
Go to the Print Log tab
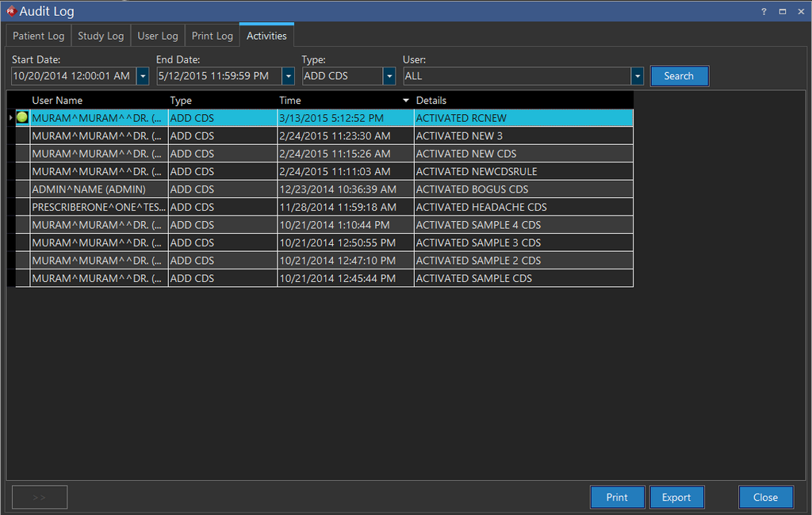click(213, 36)
